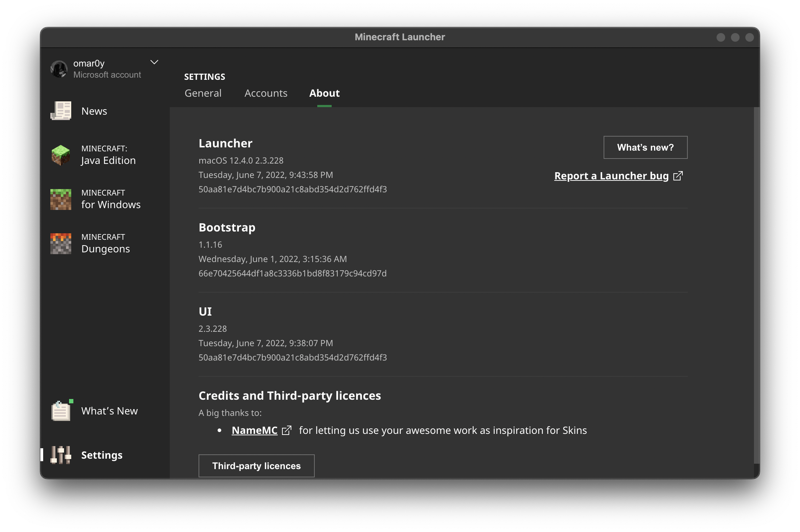Switch to the General settings tab

point(203,93)
